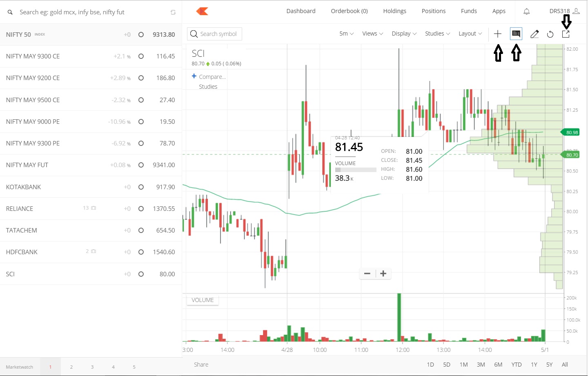This screenshot has height=376, width=588.
Task: Open the notifications bell icon
Action: click(x=527, y=11)
